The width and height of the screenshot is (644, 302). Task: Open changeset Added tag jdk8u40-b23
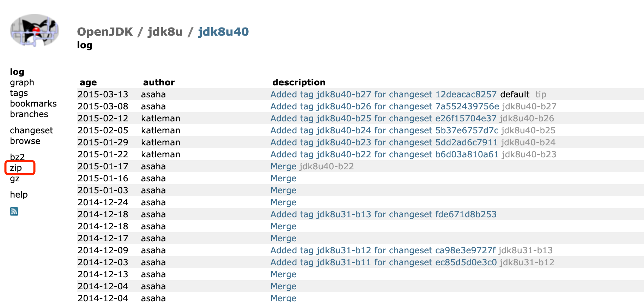[384, 143]
